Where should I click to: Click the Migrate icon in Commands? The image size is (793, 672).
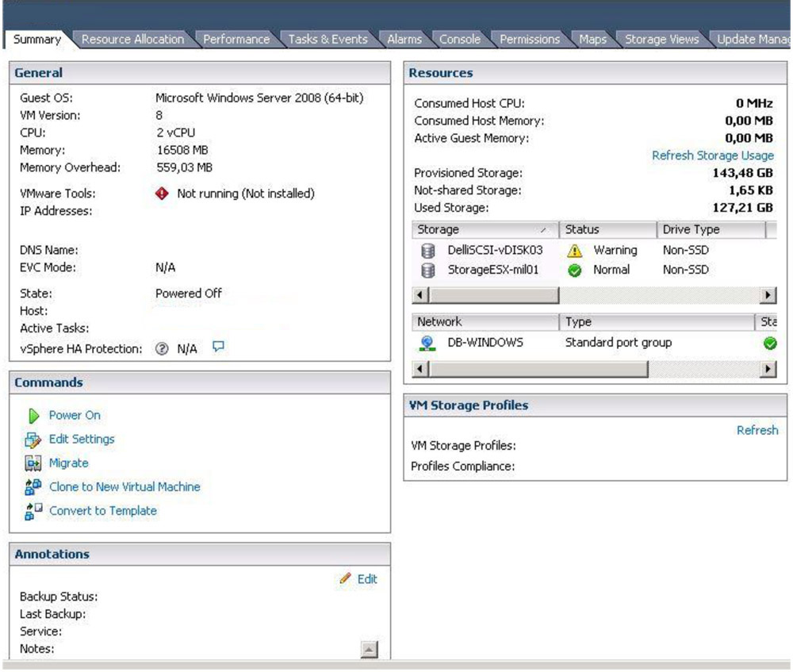click(x=33, y=463)
